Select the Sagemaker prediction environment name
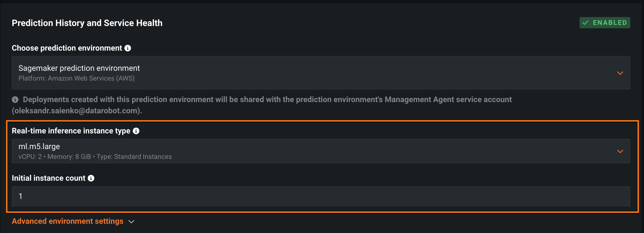The height and width of the screenshot is (233, 644). (79, 68)
